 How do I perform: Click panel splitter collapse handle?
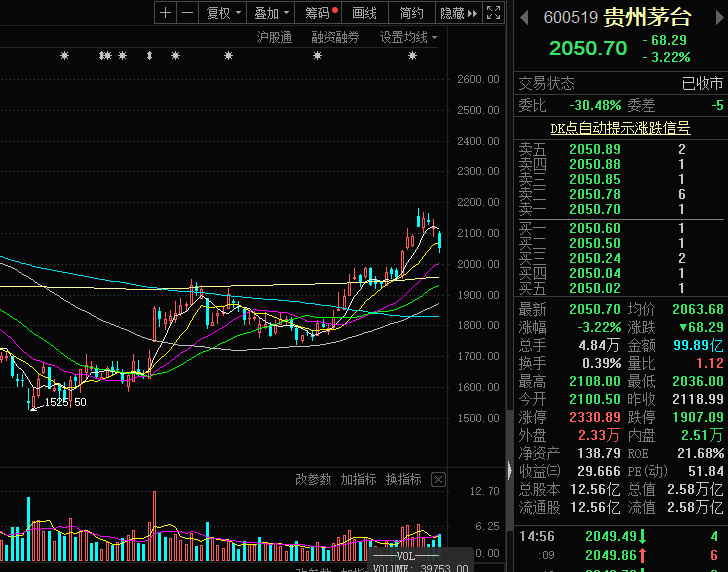509,470
